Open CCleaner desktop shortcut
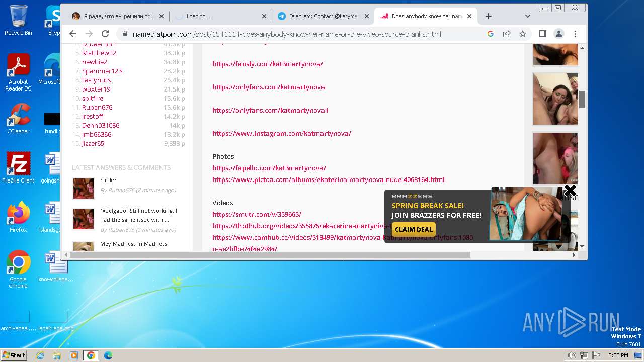 (x=18, y=119)
